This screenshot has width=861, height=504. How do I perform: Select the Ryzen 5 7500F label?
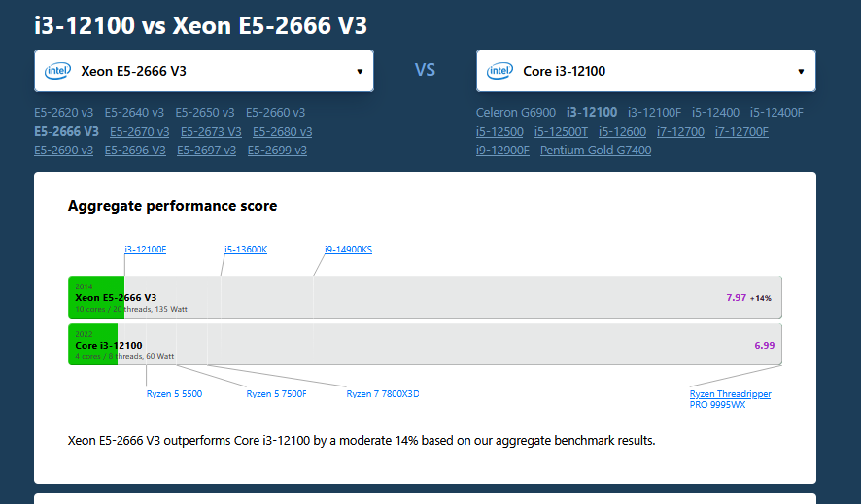[276, 394]
